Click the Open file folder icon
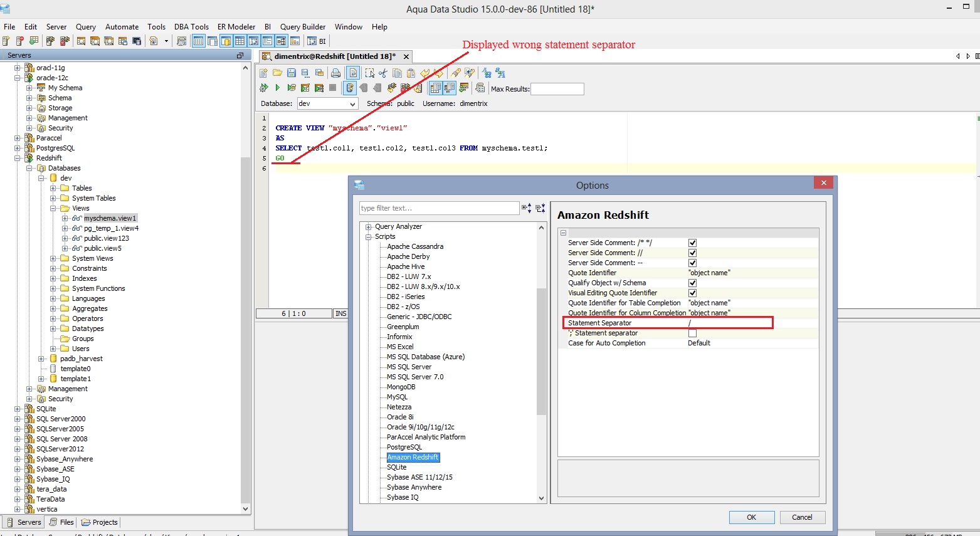980x536 pixels. coord(277,73)
